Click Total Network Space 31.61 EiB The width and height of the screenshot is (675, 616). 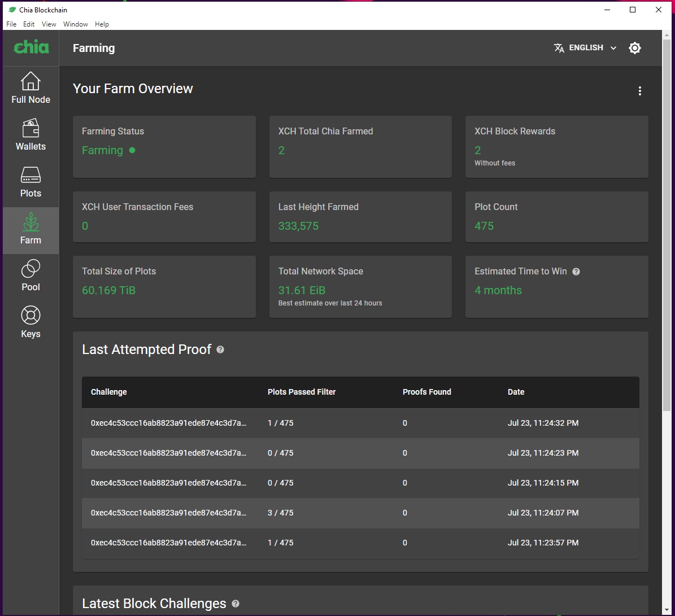[x=302, y=290]
